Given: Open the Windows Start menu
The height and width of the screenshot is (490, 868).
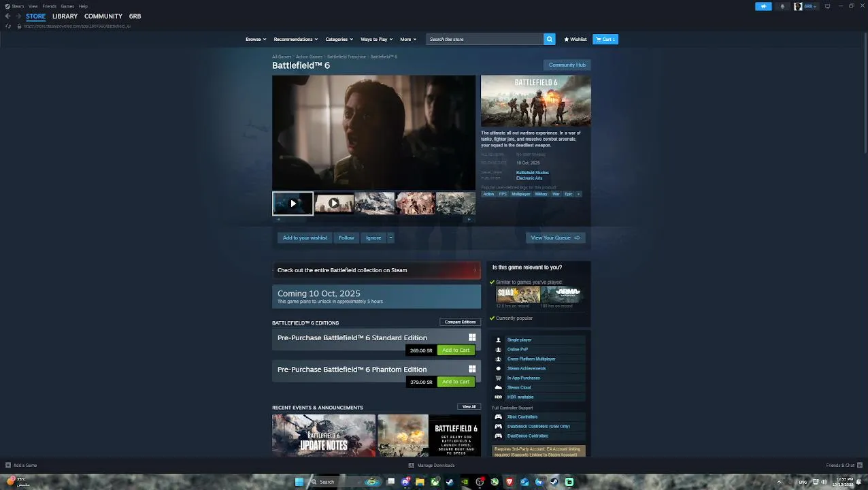Looking at the screenshot, I should click(x=299, y=482).
